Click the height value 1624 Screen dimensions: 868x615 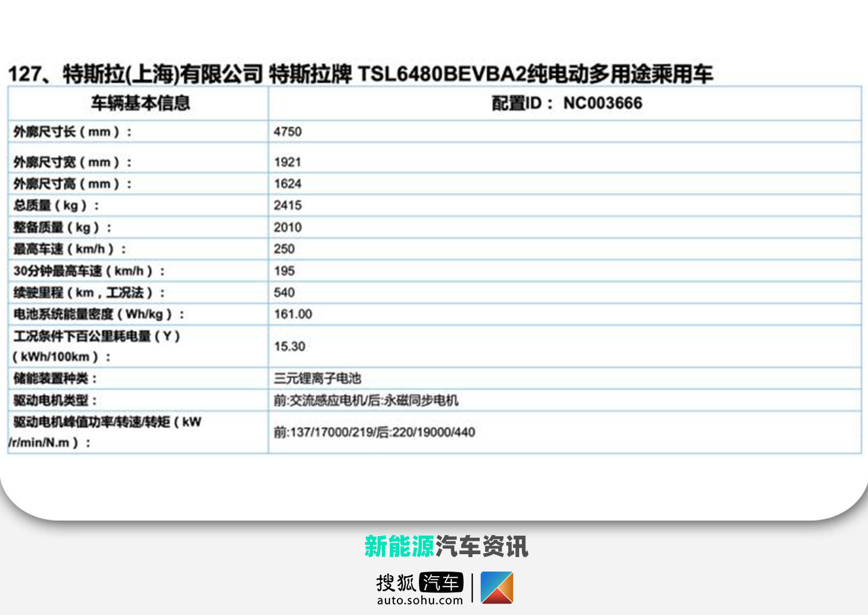288,184
